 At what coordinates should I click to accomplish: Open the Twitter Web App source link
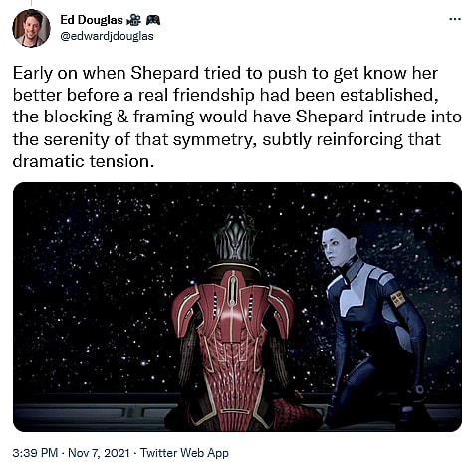pyautogui.click(x=184, y=453)
